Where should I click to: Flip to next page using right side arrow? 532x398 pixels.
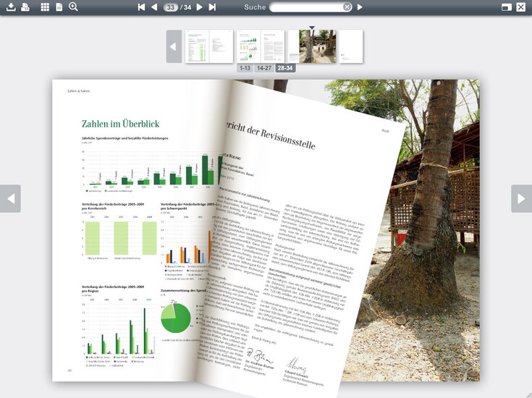coord(521,198)
